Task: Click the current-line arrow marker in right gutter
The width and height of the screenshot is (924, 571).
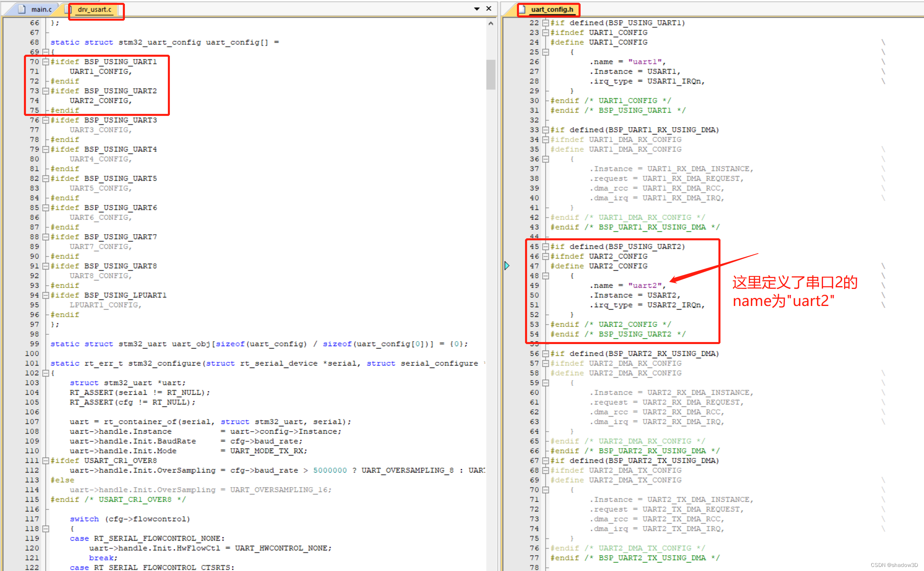Action: tap(507, 266)
